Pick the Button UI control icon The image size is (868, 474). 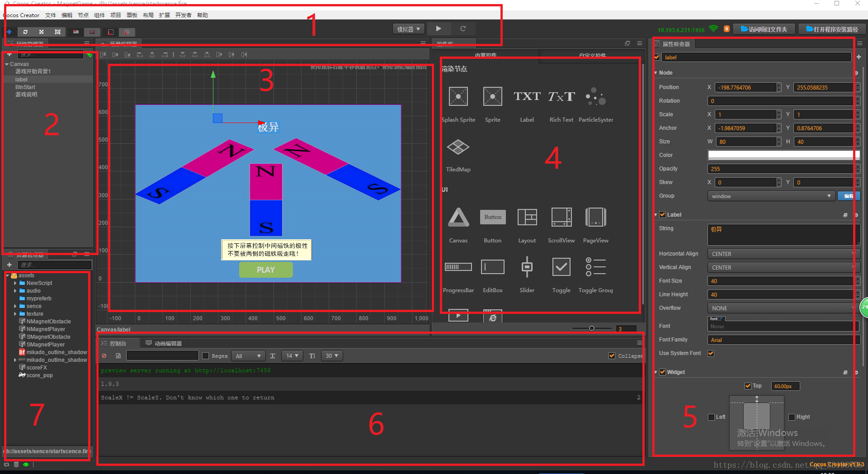tap(493, 217)
